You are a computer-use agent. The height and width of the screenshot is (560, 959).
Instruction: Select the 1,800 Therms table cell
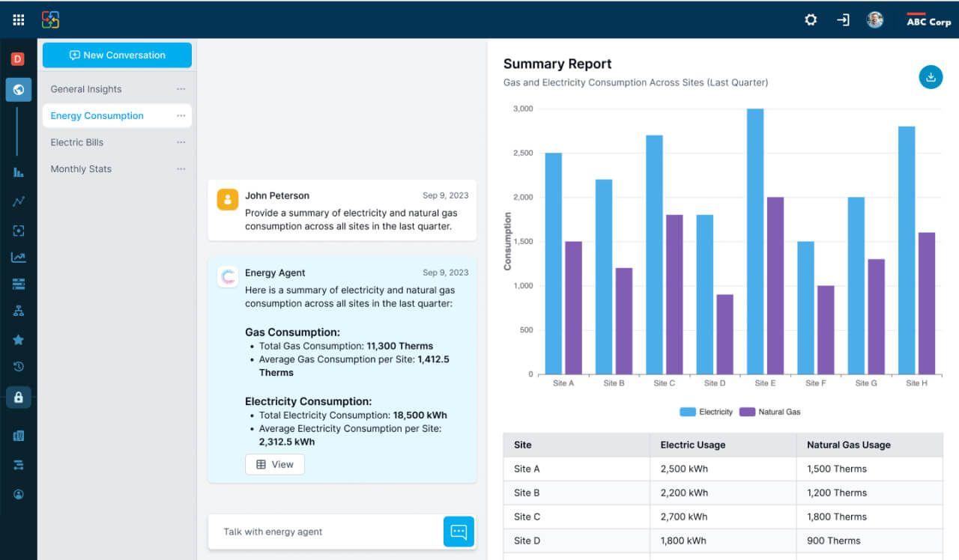coord(869,517)
